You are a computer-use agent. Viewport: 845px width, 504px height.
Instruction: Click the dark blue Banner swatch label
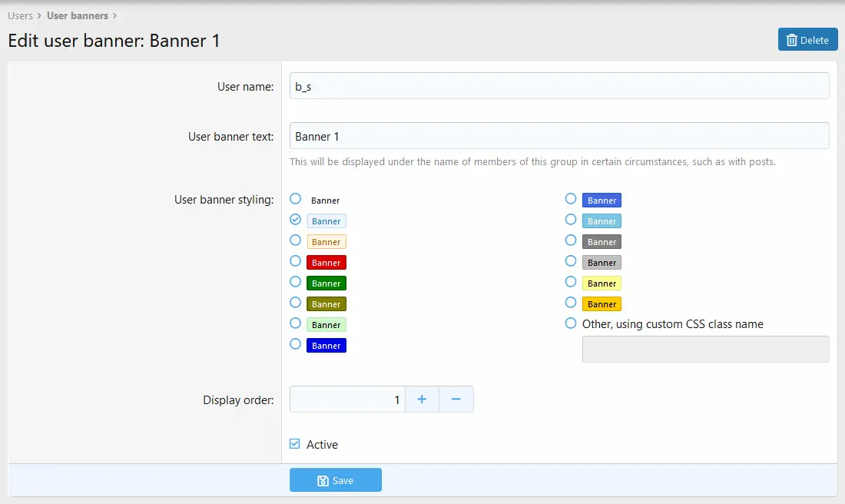[x=326, y=346]
